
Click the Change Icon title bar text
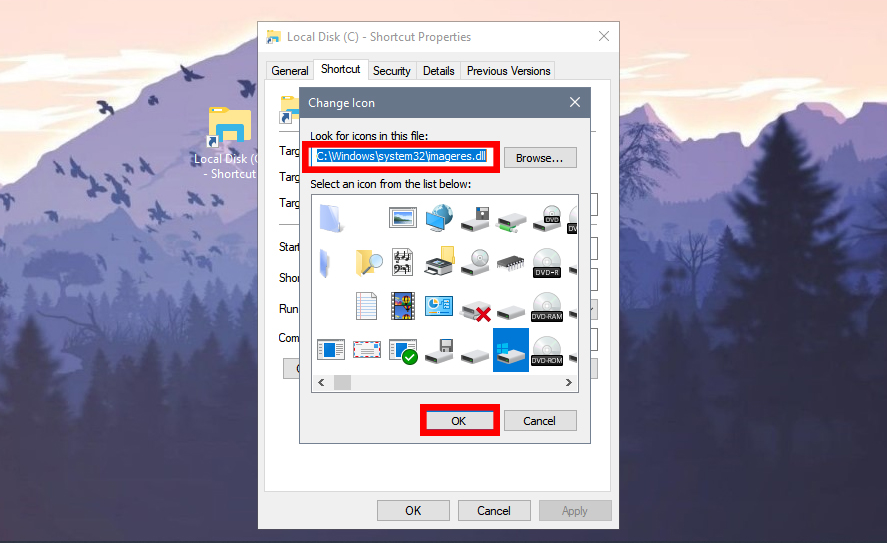click(341, 103)
